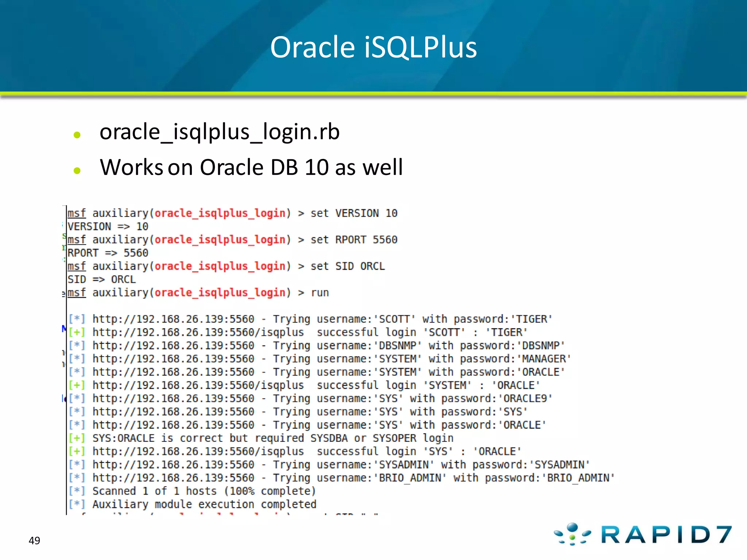
Task: Click the output line 'RPORT => 5560'
Action: point(108,253)
